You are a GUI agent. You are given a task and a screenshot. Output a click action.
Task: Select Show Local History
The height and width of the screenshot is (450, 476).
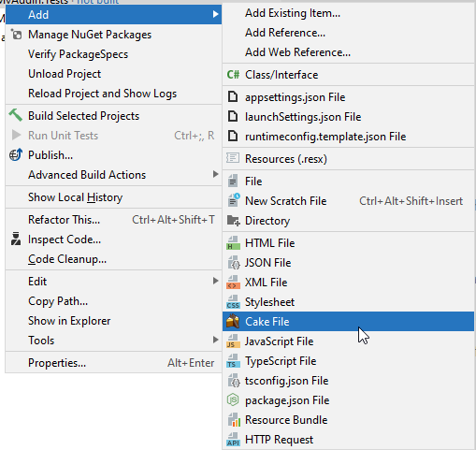pyautogui.click(x=113, y=197)
